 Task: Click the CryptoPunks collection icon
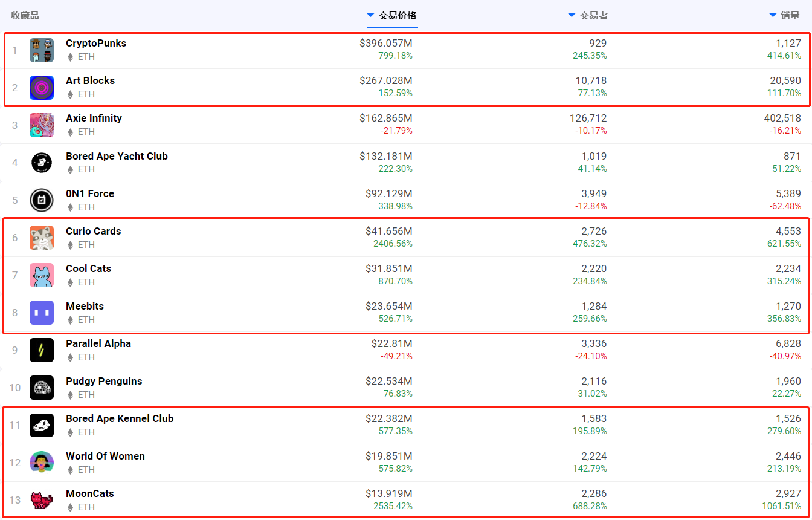[42, 50]
